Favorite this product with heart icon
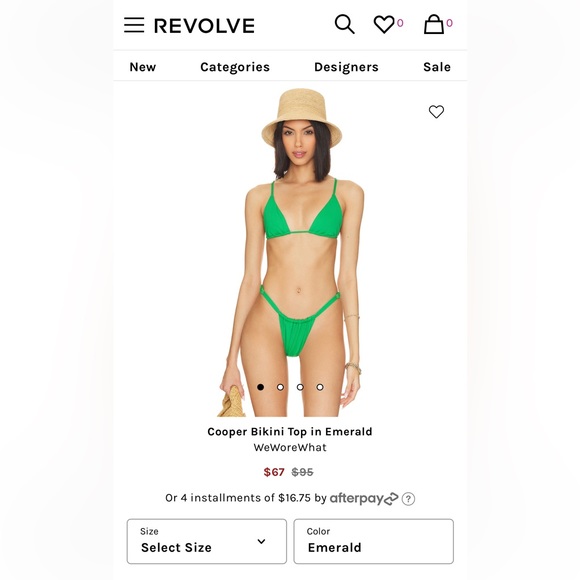The width and height of the screenshot is (580, 580). 436,112
